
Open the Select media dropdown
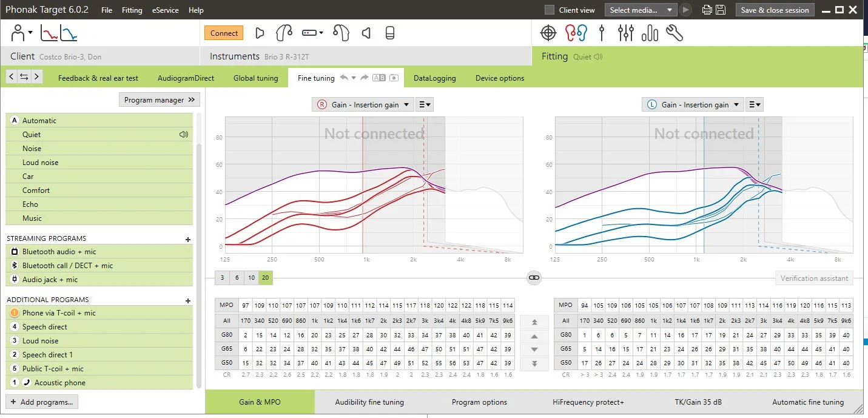(x=640, y=10)
